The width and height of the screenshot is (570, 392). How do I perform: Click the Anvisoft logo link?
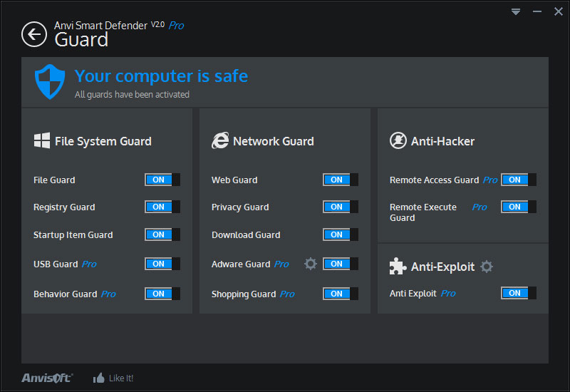tap(47, 378)
